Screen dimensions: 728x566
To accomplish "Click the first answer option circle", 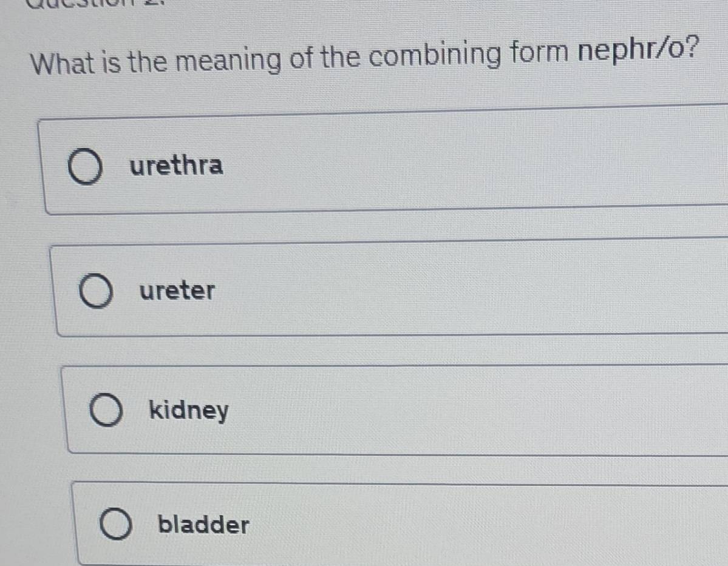I will pos(85,166).
